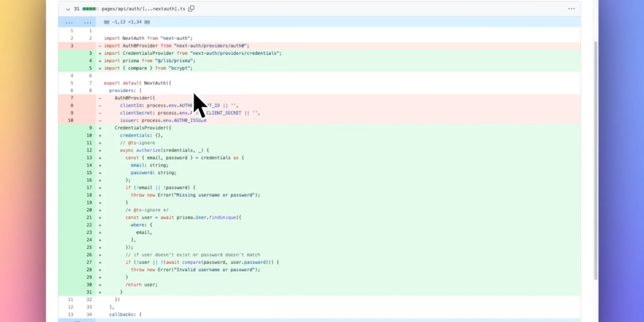Open the pages/api/auth/[...nextauth].ts file link

[x=144, y=9]
